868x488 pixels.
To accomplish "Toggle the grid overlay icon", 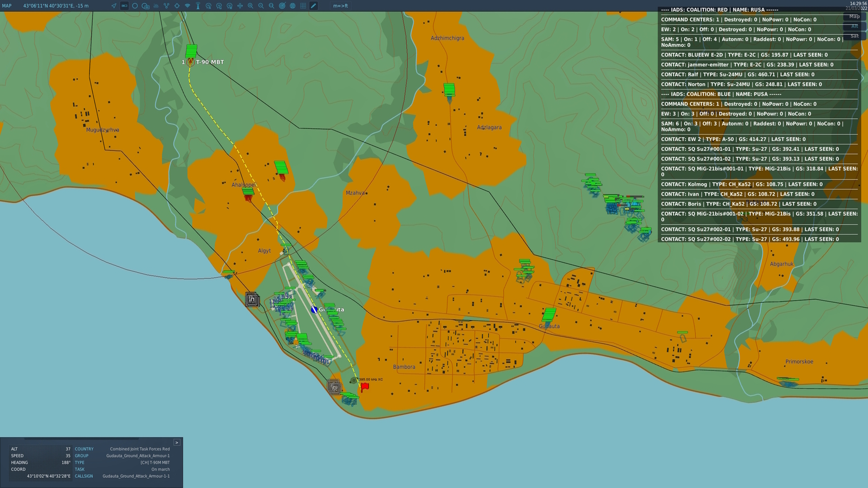I will point(303,6).
